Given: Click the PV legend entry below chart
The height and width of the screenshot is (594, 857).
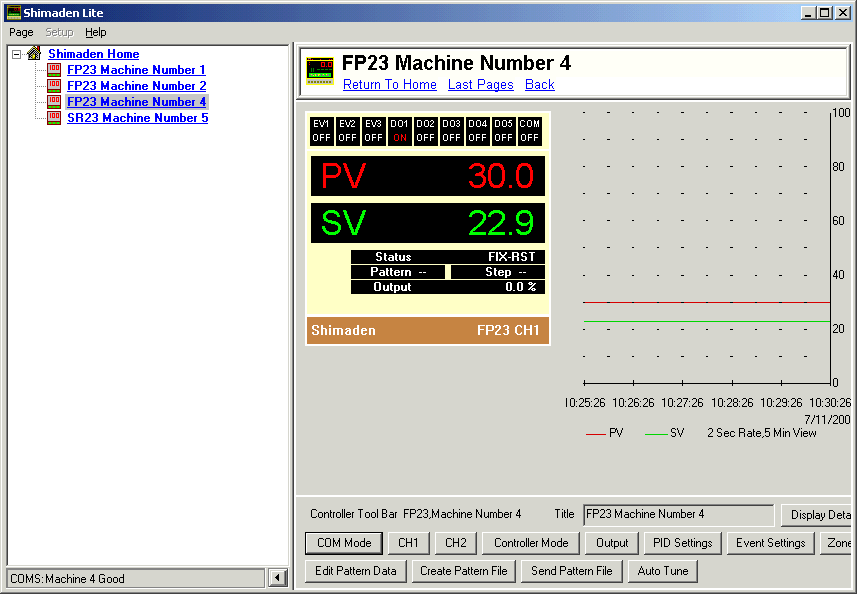Looking at the screenshot, I should [605, 433].
